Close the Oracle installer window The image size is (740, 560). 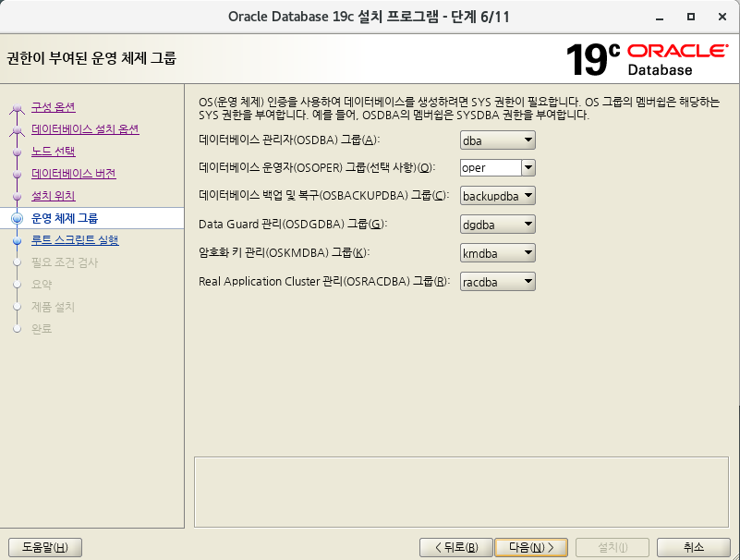coord(722,17)
